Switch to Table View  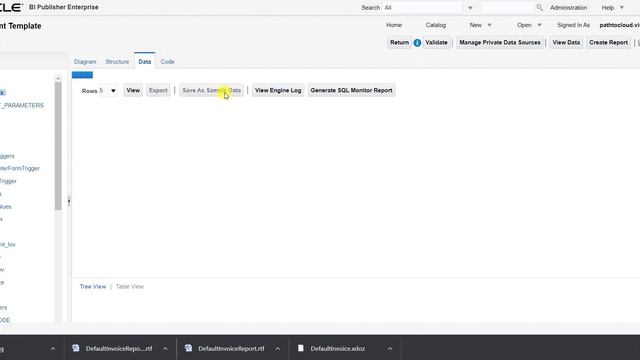pyautogui.click(x=130, y=287)
